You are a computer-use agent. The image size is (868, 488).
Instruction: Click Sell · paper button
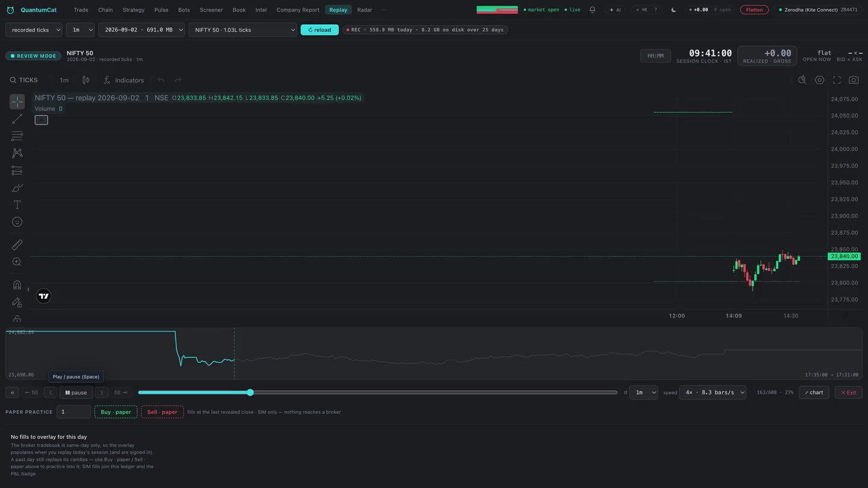point(162,412)
